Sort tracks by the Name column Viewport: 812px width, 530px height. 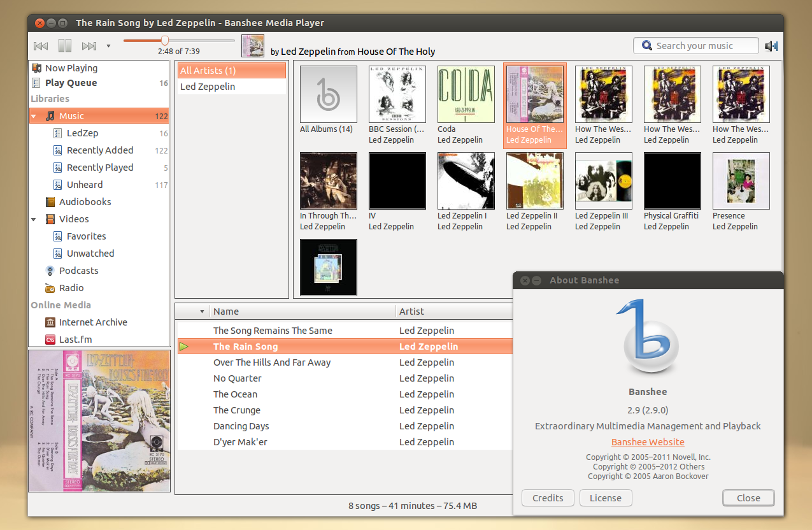click(303, 312)
